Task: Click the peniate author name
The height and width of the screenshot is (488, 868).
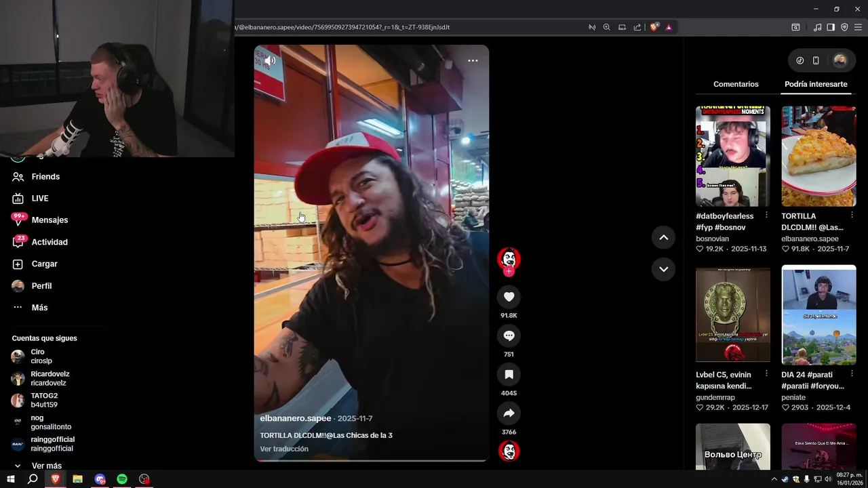Action: [793, 397]
